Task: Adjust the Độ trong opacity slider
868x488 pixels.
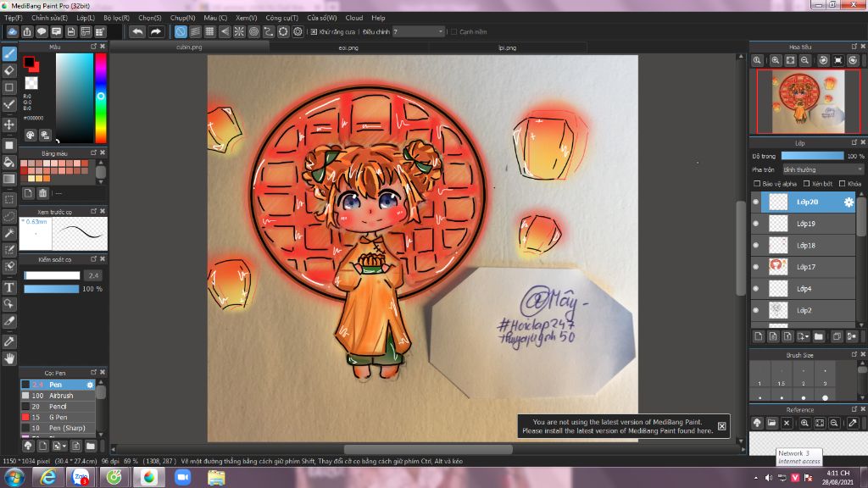Action: (x=812, y=156)
